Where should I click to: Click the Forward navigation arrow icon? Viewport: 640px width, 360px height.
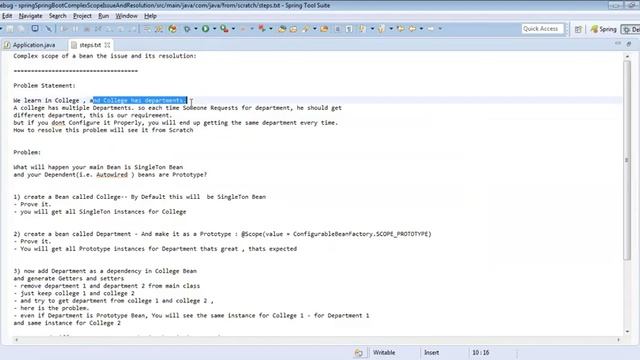click(x=431, y=29)
